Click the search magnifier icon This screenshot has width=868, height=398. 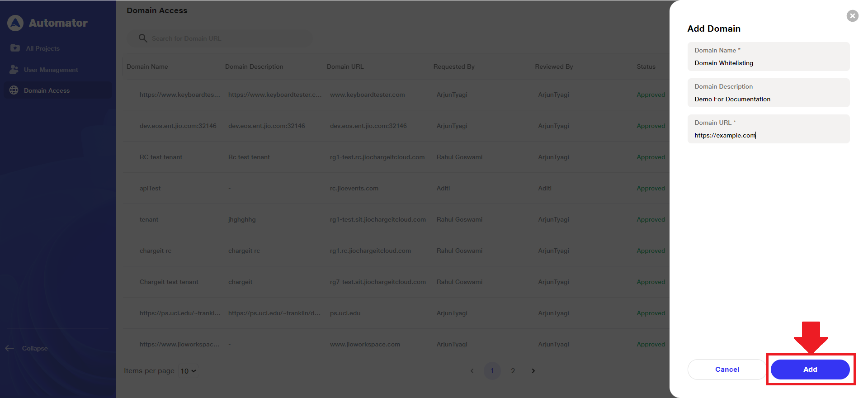point(143,38)
